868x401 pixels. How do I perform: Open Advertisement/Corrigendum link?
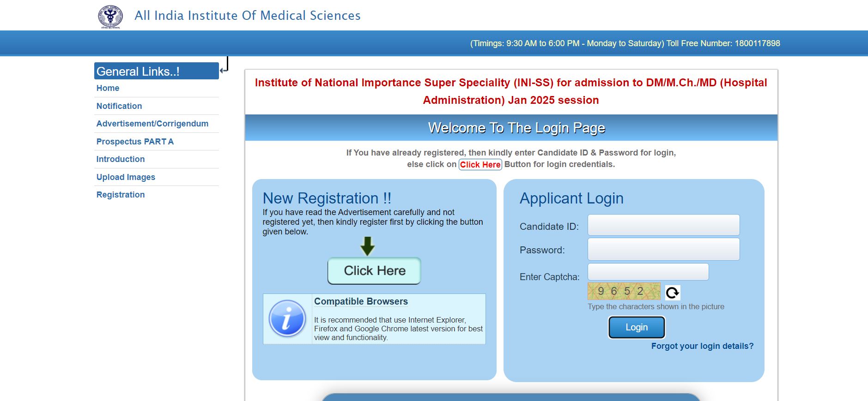tap(152, 124)
